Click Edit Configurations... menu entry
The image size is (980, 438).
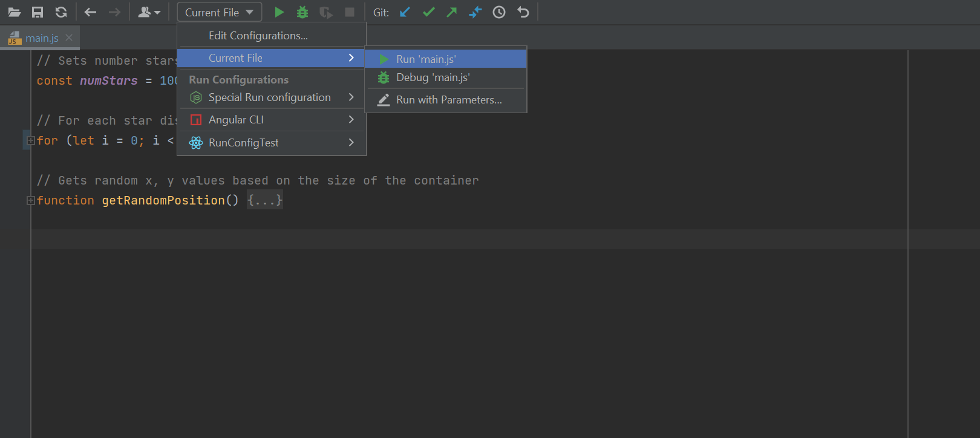[x=258, y=36]
